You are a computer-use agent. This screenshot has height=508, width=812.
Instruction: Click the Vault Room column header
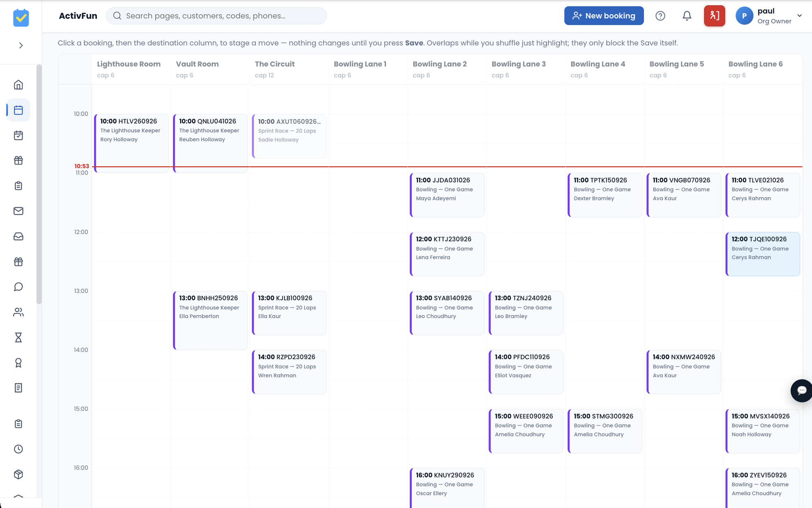click(x=210, y=69)
